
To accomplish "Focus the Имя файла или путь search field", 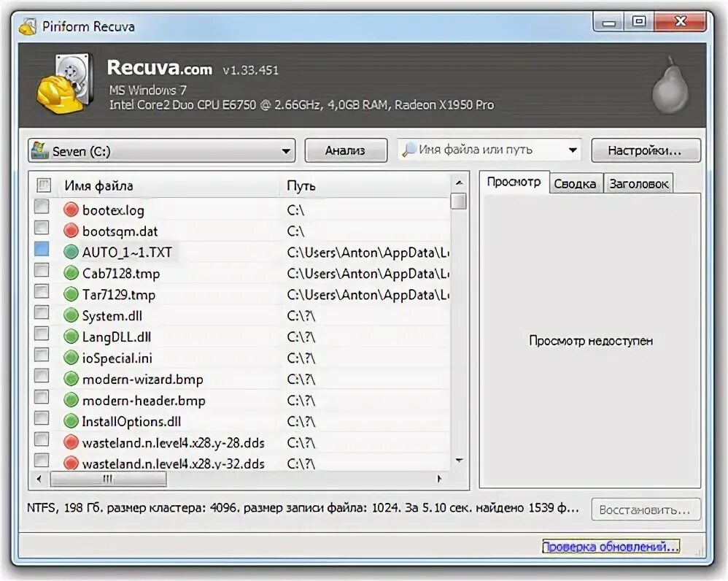I will pyautogui.click(x=489, y=150).
